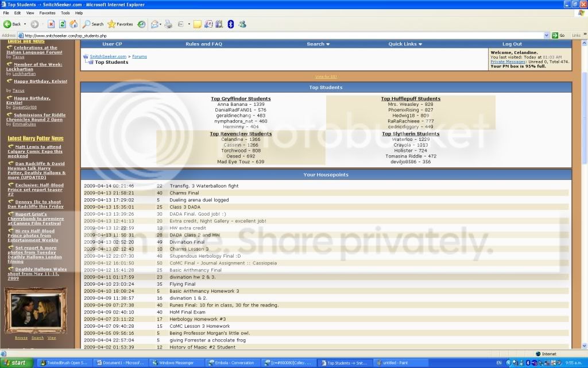This screenshot has width=588, height=368.
Task: Expand the Back button history dropdown arrow
Action: (24, 24)
